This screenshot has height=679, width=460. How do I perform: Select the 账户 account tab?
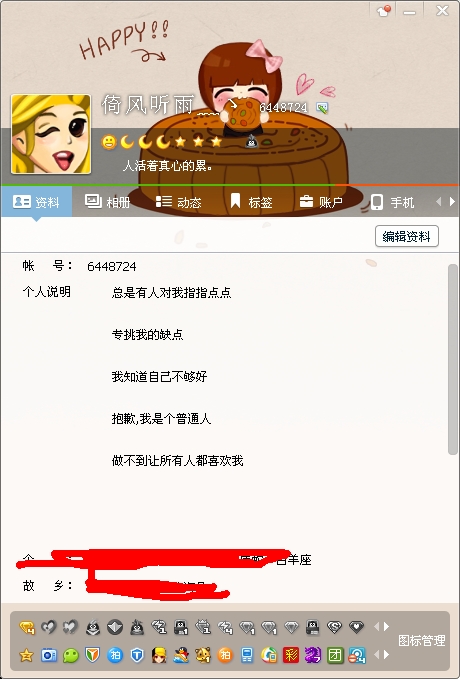point(321,202)
